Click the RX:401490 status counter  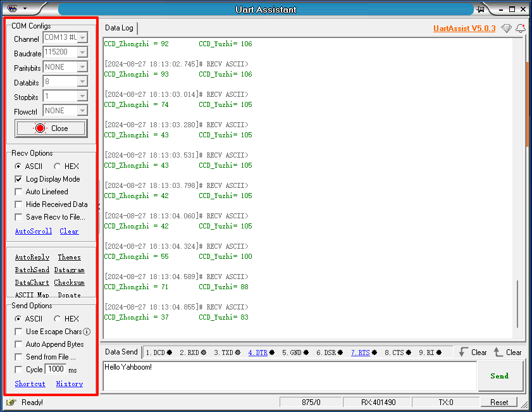(x=378, y=403)
